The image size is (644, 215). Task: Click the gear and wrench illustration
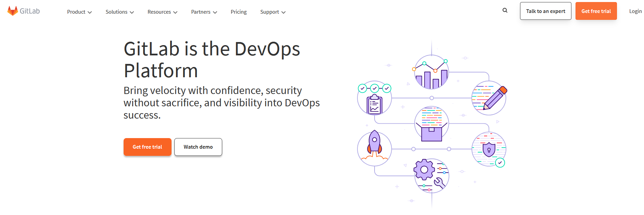pos(431,175)
